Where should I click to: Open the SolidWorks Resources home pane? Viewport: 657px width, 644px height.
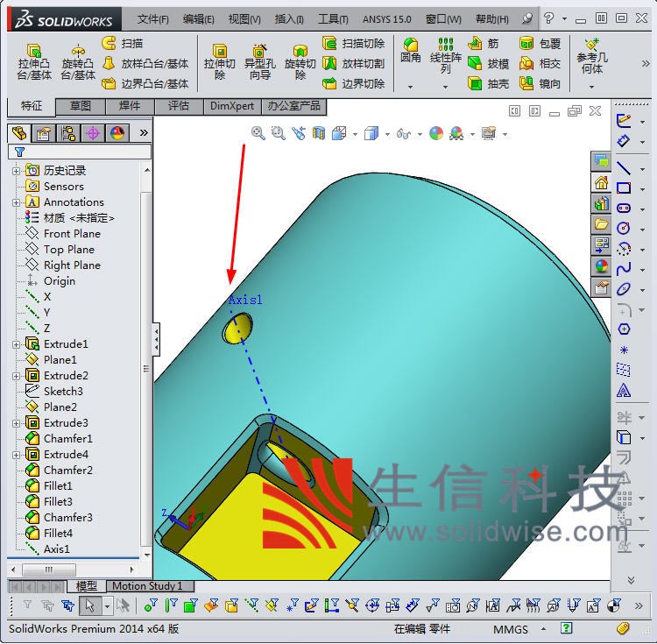tap(601, 182)
